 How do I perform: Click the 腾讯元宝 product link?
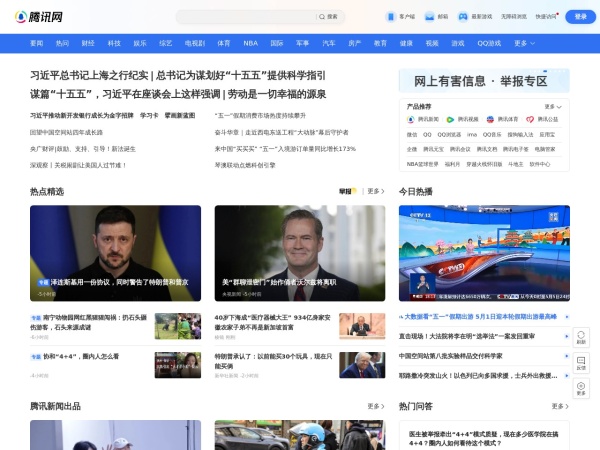pos(433,149)
